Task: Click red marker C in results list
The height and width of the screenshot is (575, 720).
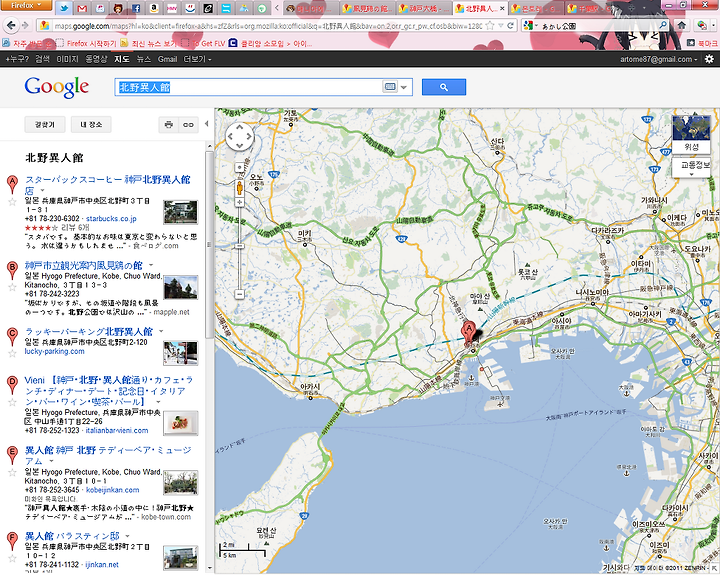Action: 12,336
